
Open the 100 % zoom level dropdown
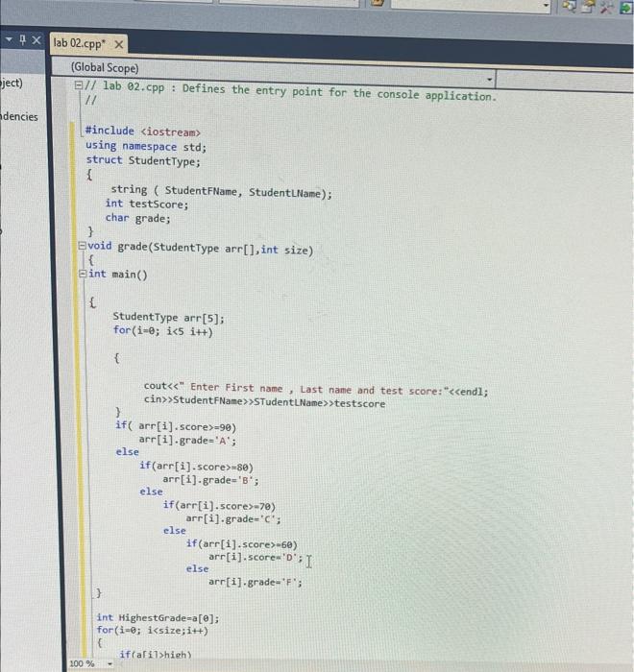(x=110, y=664)
